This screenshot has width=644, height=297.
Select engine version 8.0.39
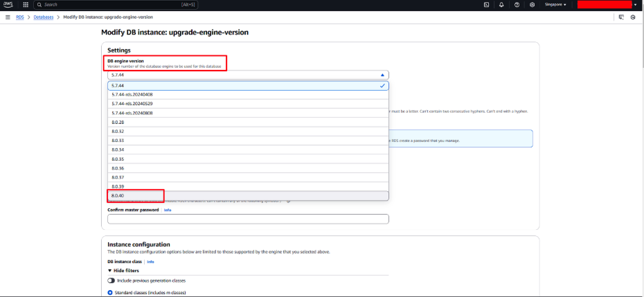click(x=248, y=186)
